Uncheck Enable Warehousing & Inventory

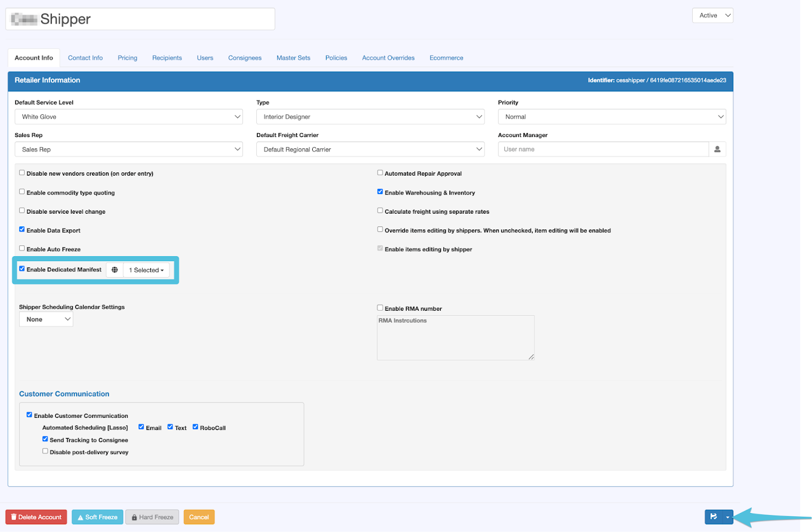(380, 191)
